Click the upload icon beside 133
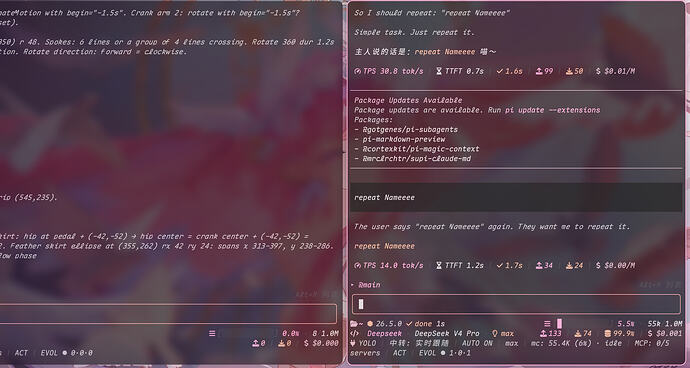 (x=543, y=333)
